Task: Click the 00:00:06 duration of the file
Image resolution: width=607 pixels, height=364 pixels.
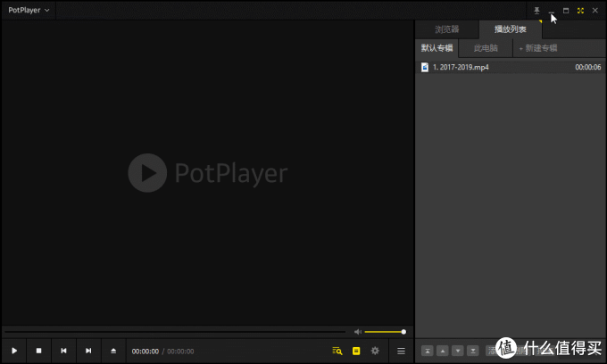Action: pos(587,67)
